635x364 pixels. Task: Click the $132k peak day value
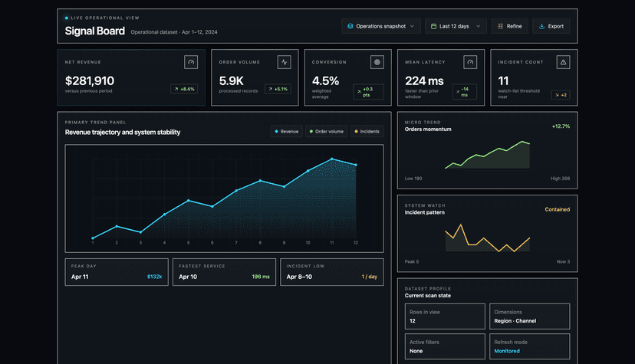tap(154, 277)
